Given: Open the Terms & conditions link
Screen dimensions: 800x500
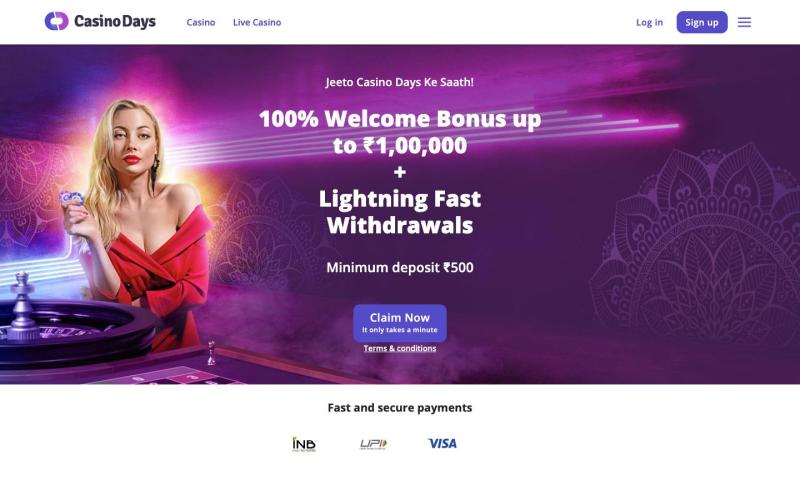Looking at the screenshot, I should tap(399, 348).
